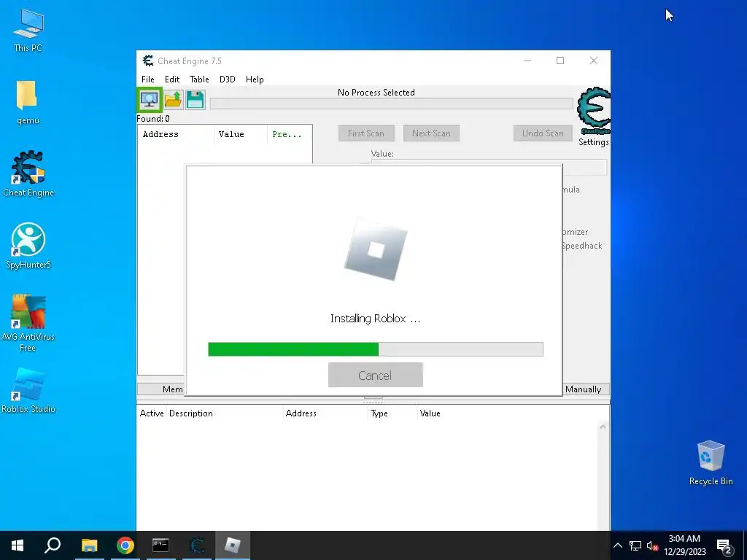Click the open file folder icon
747x560 pixels.
[173, 99]
